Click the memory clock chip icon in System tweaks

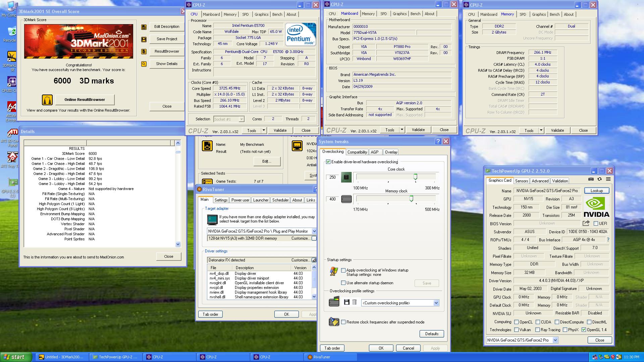coord(346,199)
